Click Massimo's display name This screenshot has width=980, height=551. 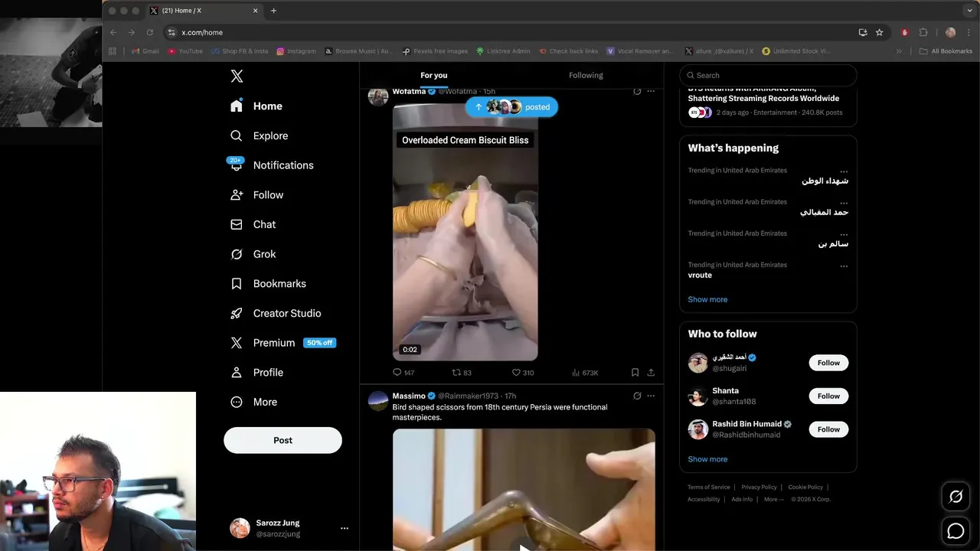coord(409,396)
